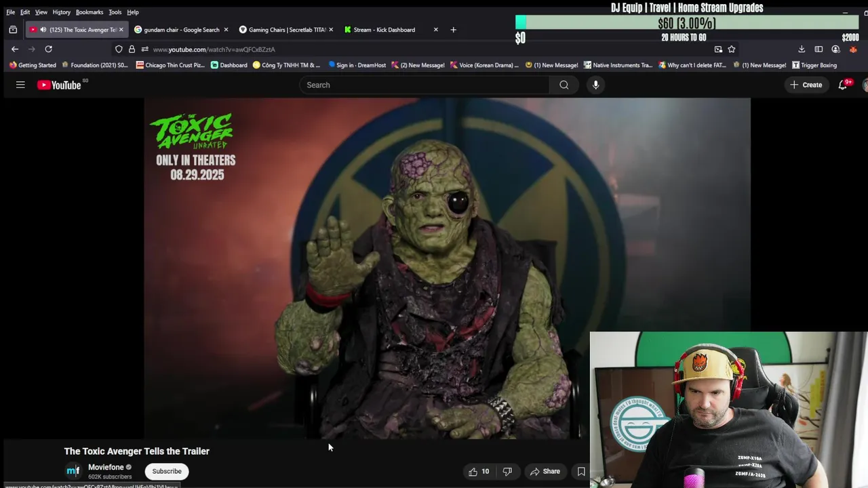868x488 pixels.
Task: Save the video using bookmark icon
Action: [x=581, y=471]
